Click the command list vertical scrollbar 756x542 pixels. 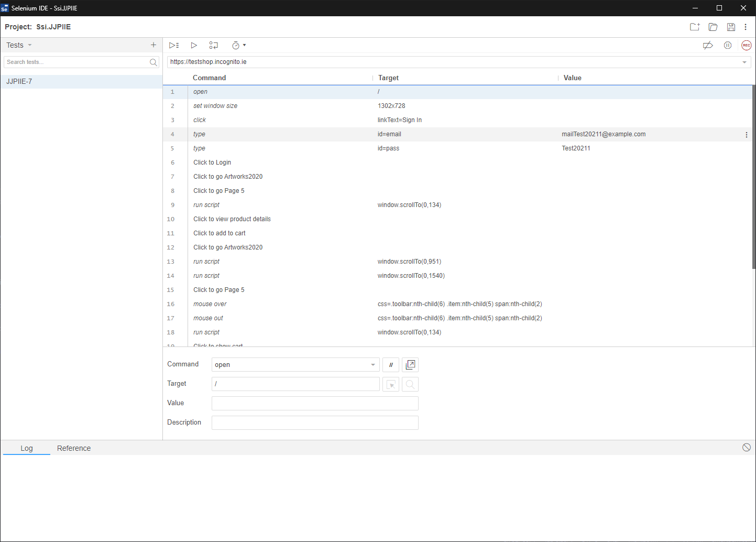(x=754, y=178)
